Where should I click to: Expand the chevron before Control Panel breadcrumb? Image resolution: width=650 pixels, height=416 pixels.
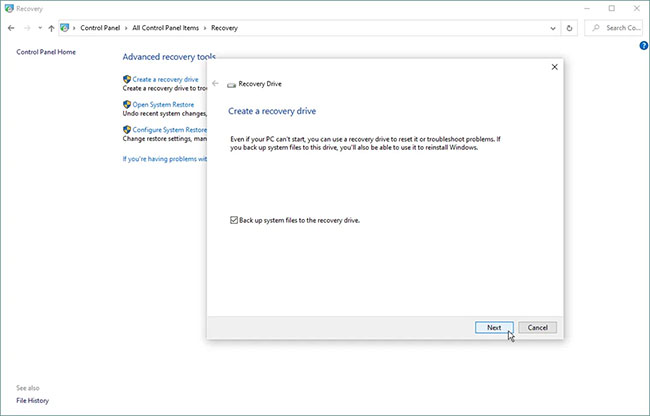click(x=74, y=28)
